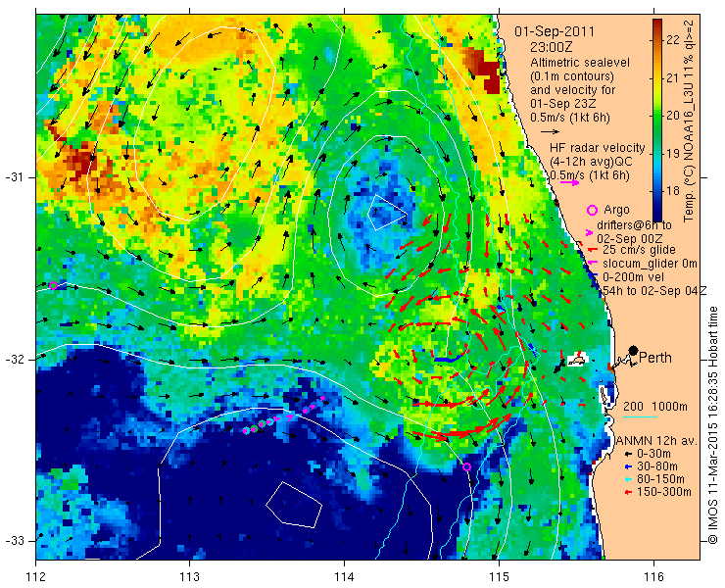This screenshot has width=725, height=588.
Task: Click the white island shape west of Perth
Action: [x=576, y=361]
